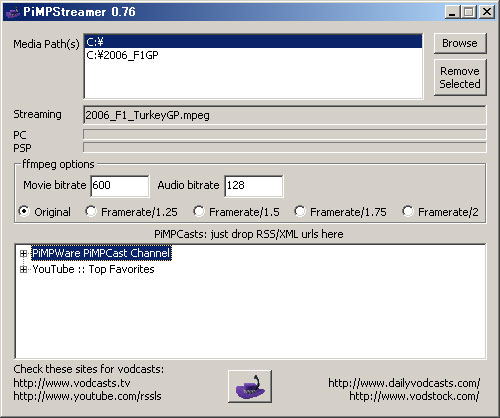Click the Remove Selected button

click(x=460, y=77)
